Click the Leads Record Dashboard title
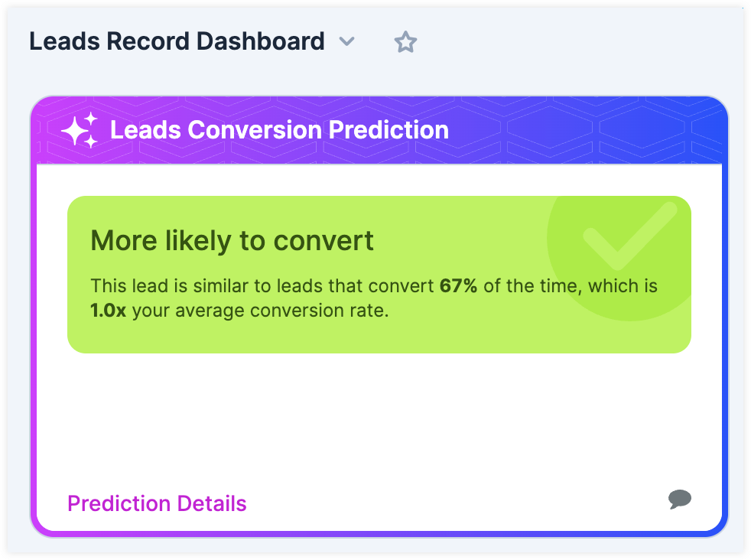Image resolution: width=751 pixels, height=560 pixels. [x=175, y=41]
